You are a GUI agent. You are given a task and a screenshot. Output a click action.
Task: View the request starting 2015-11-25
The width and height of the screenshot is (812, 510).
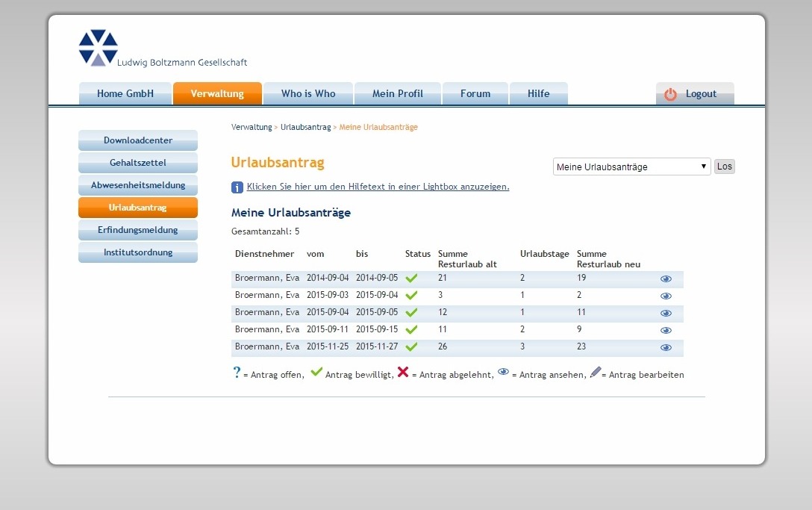point(666,347)
